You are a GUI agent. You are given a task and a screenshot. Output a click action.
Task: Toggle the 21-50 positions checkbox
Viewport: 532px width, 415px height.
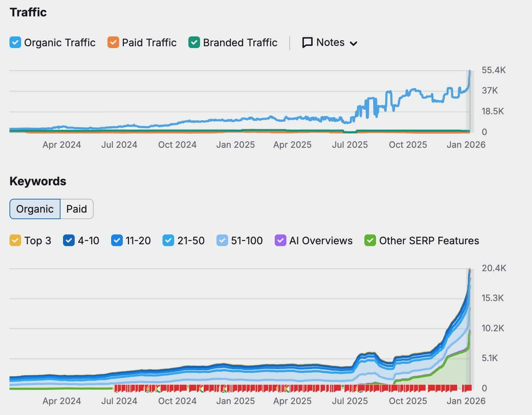coord(168,241)
